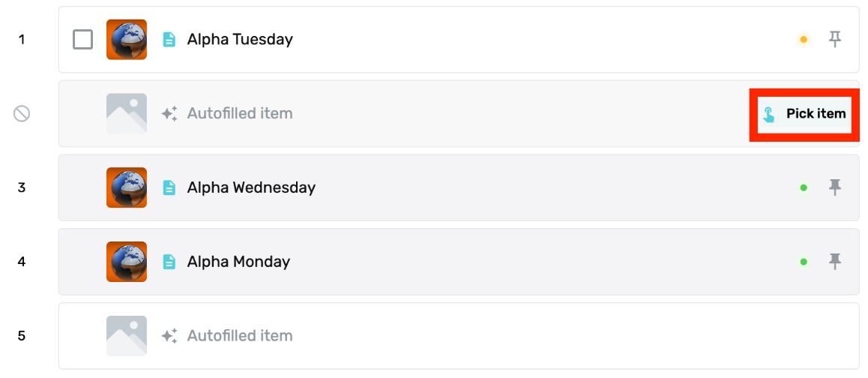868x378 pixels.
Task: Click the hand pointer icon in Pick item
Action: click(x=769, y=114)
